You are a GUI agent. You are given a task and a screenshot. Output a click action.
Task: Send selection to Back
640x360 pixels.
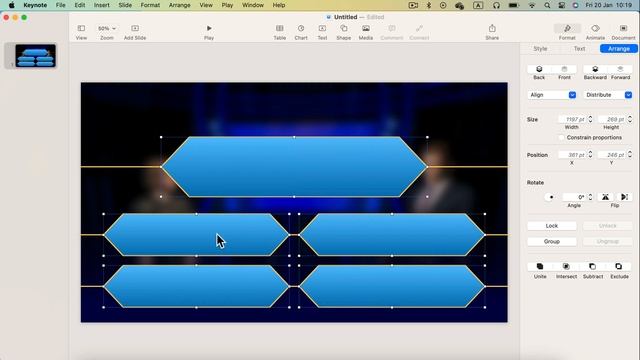click(x=539, y=69)
